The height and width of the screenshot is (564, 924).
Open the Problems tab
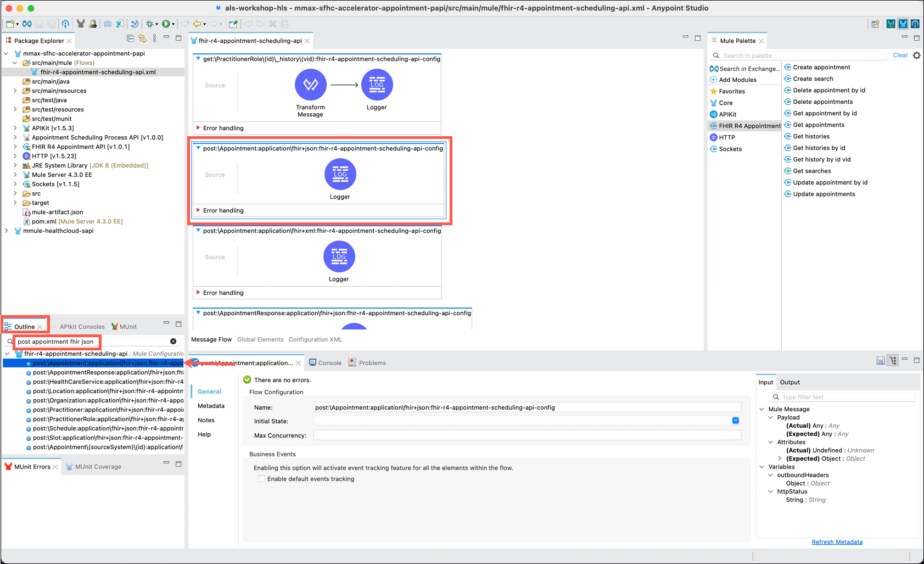point(367,362)
